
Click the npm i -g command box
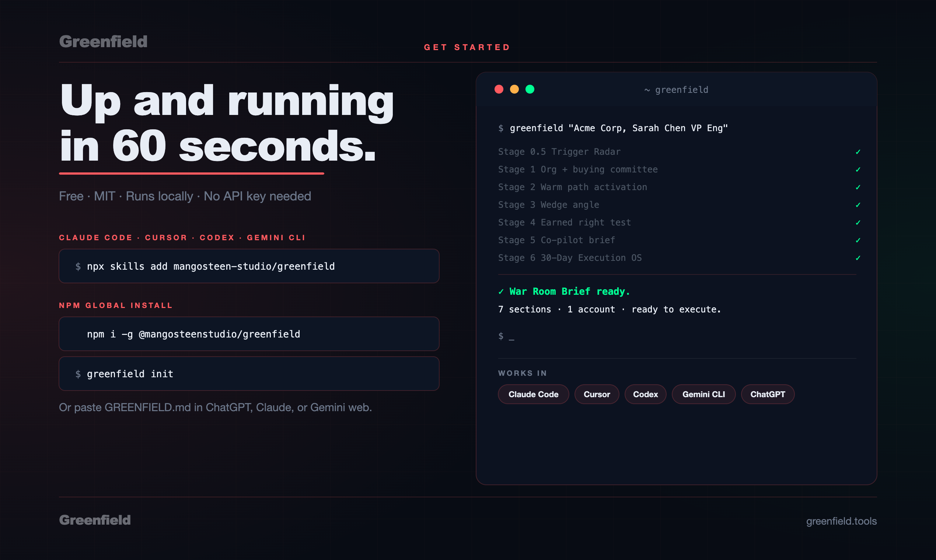click(x=249, y=334)
